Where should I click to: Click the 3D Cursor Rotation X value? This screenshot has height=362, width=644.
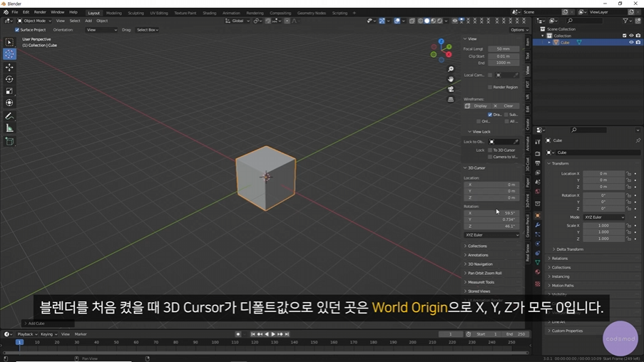click(491, 213)
